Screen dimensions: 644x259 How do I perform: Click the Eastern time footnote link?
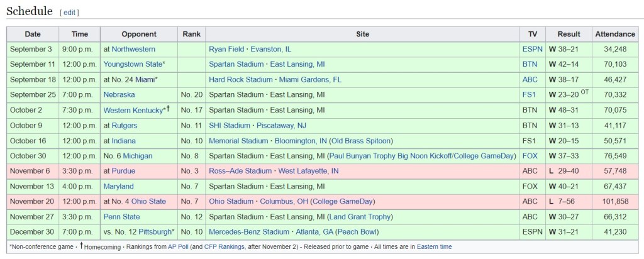(433, 247)
